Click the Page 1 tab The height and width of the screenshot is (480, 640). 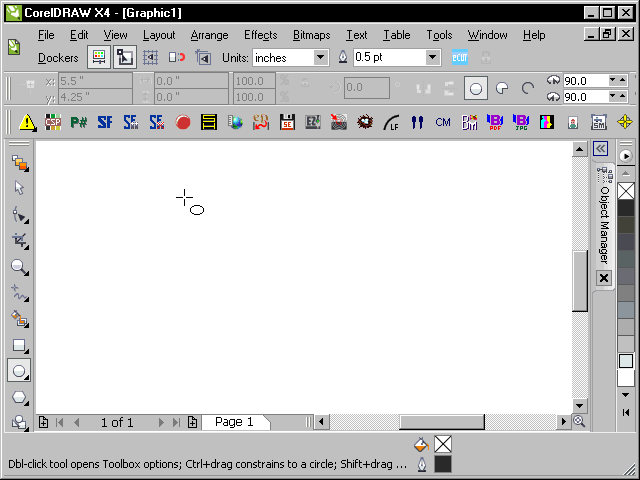pos(235,422)
